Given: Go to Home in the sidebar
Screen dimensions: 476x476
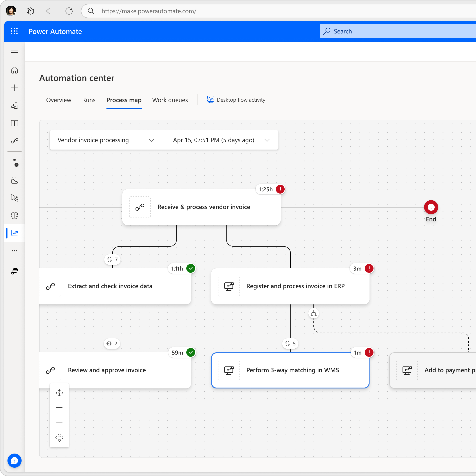Looking at the screenshot, I should (x=15, y=70).
